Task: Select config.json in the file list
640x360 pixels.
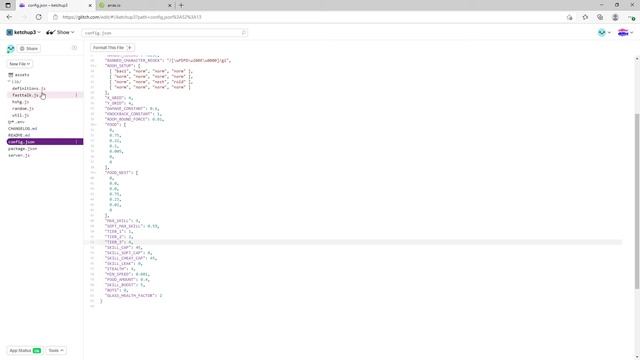Action: (45, 142)
